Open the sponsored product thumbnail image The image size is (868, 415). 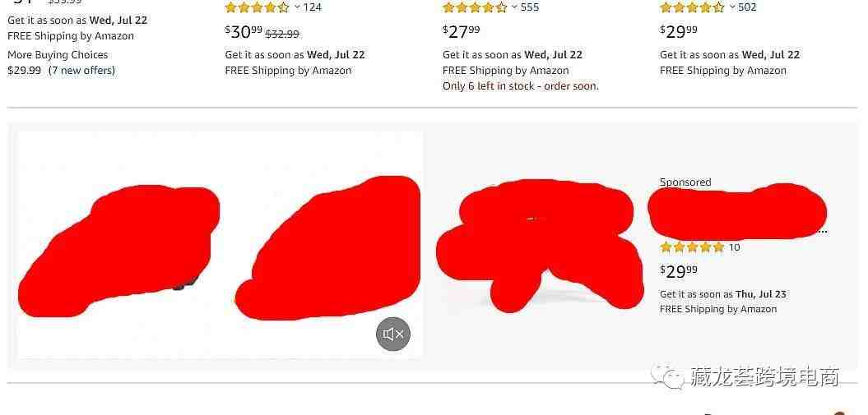[x=540, y=246]
